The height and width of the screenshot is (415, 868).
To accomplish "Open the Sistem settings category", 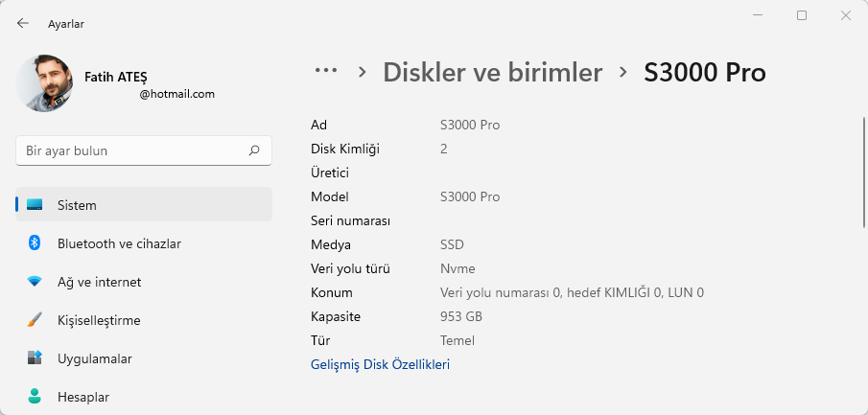I will (144, 205).
